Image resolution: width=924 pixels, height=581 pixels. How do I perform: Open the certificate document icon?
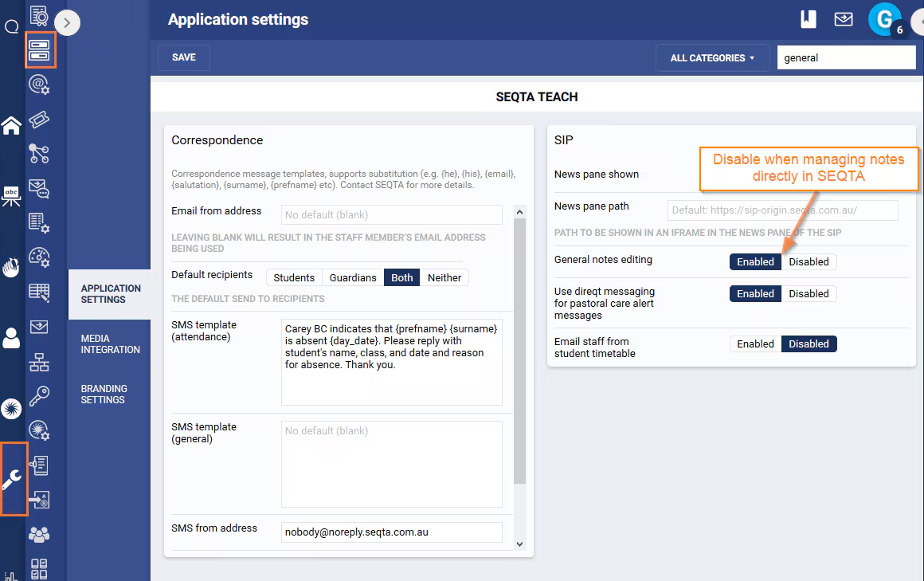pyautogui.click(x=39, y=15)
